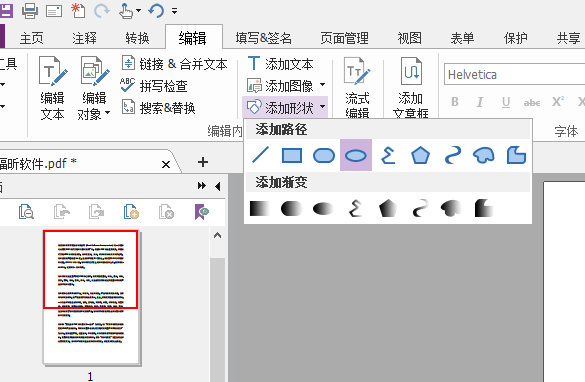Choose the pentagon gradient shape
Viewport: 585px width, 382px height.
pos(388,209)
